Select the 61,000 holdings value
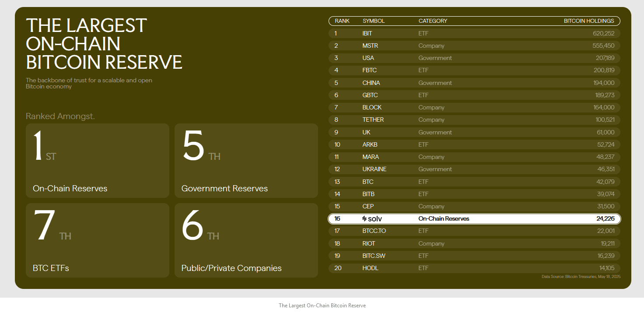 [606, 132]
